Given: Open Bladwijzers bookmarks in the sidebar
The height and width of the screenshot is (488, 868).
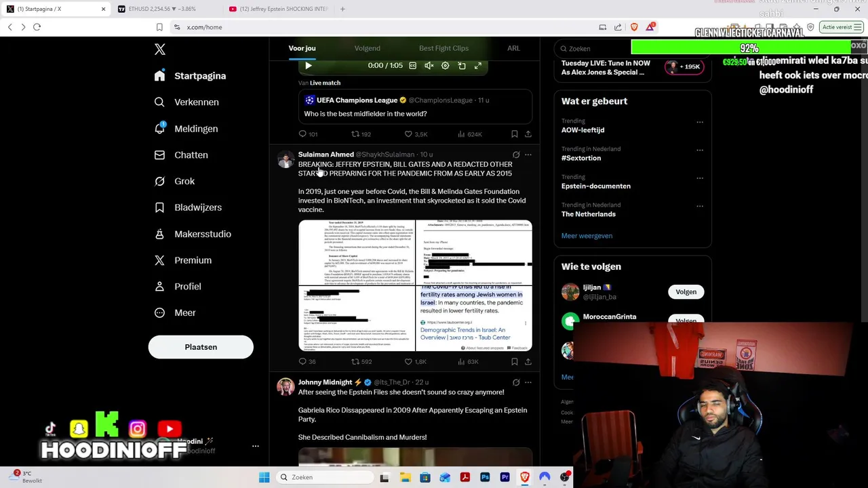Looking at the screenshot, I should [x=188, y=207].
